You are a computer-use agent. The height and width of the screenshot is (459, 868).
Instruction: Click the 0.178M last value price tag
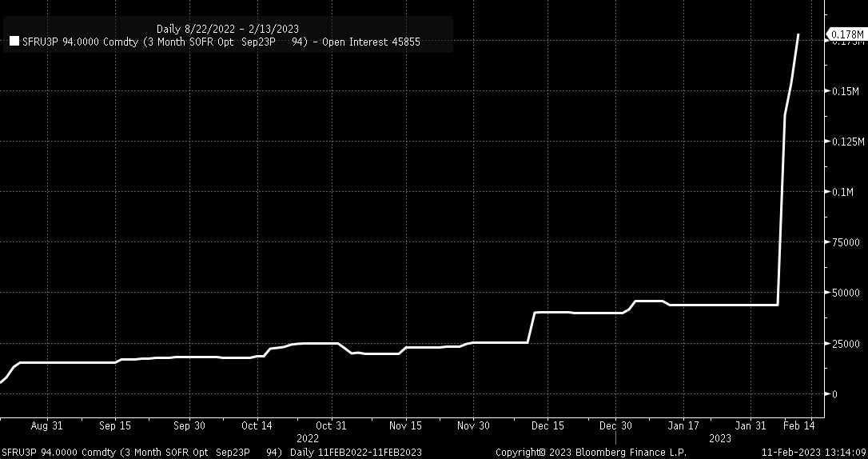tap(846, 34)
